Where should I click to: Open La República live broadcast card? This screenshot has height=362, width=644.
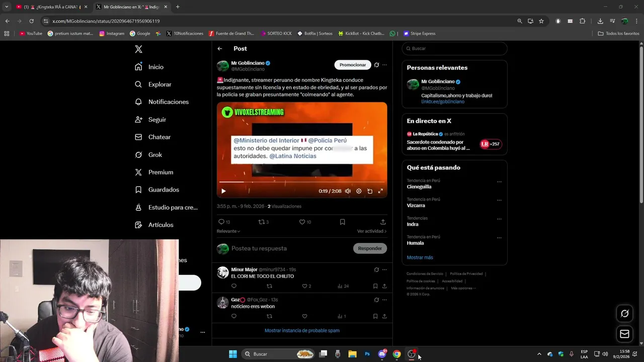(x=454, y=142)
